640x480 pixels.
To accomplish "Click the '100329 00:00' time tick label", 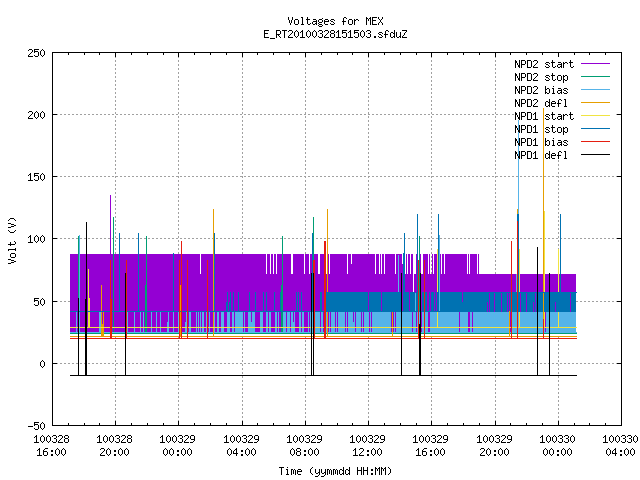I will click(x=178, y=446).
